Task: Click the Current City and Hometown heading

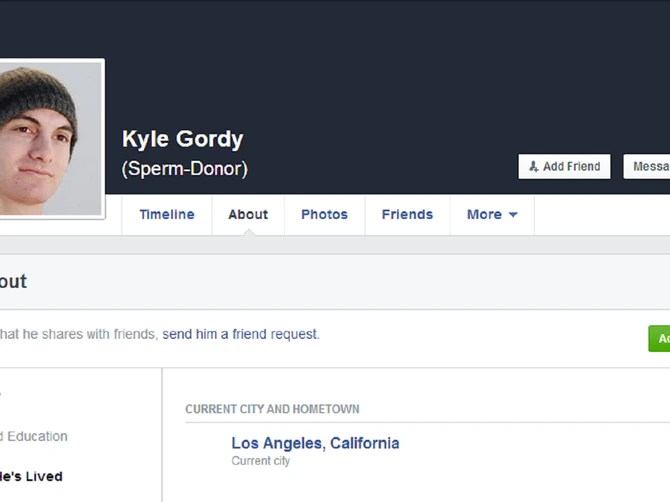Action: [x=272, y=409]
